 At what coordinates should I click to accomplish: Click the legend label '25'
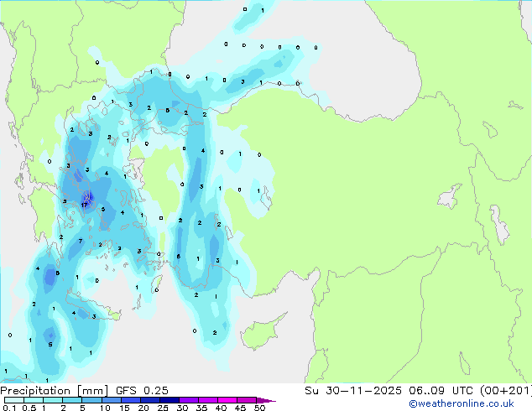click(163, 408)
